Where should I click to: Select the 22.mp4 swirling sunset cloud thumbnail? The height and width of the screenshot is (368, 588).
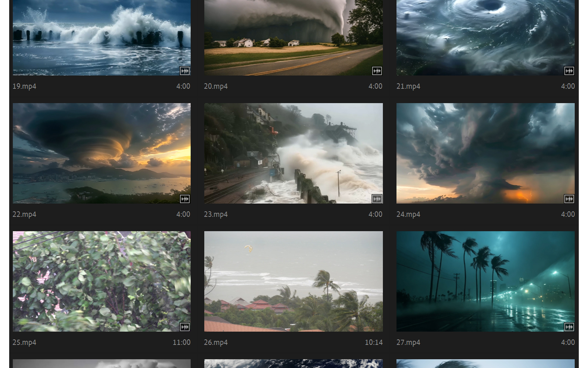(102, 153)
